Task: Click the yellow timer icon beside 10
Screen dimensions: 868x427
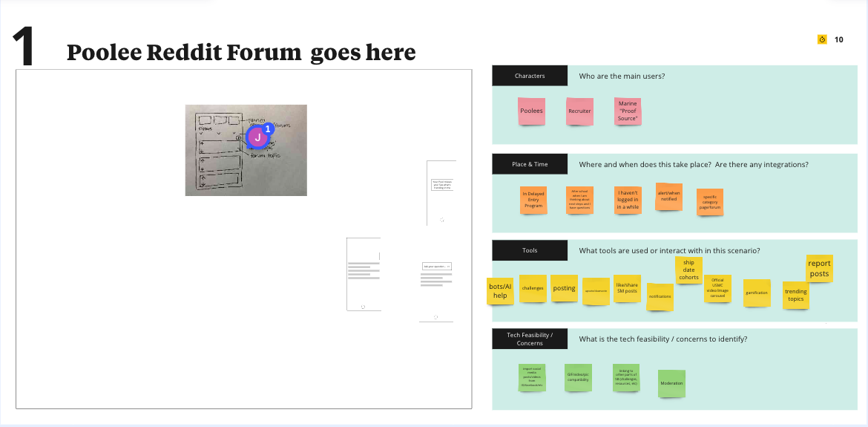Action: (822, 39)
